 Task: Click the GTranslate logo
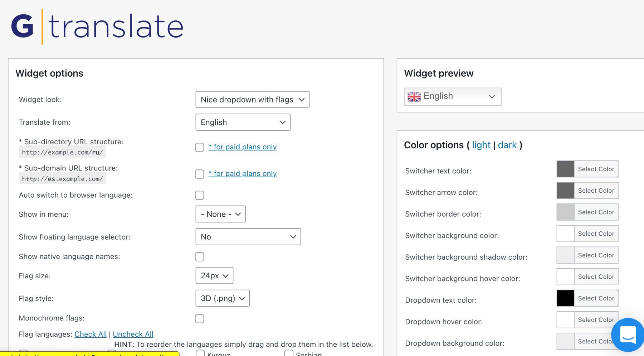pos(97,25)
